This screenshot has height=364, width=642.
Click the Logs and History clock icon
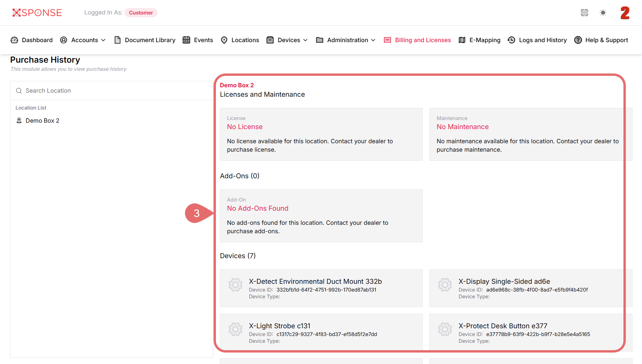click(511, 40)
